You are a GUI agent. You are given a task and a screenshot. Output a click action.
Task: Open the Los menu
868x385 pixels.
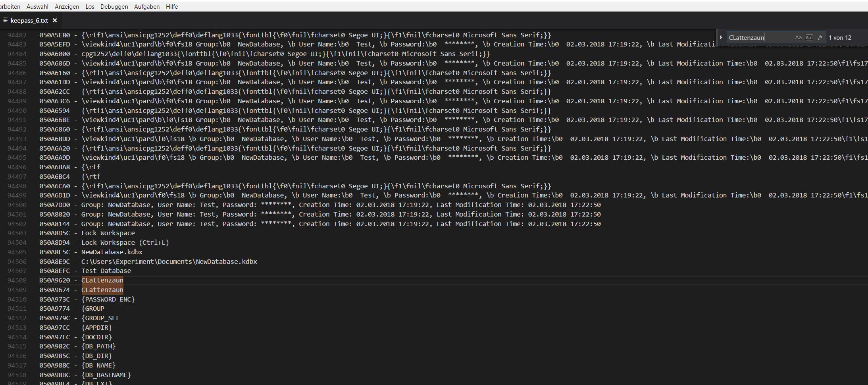click(x=90, y=7)
